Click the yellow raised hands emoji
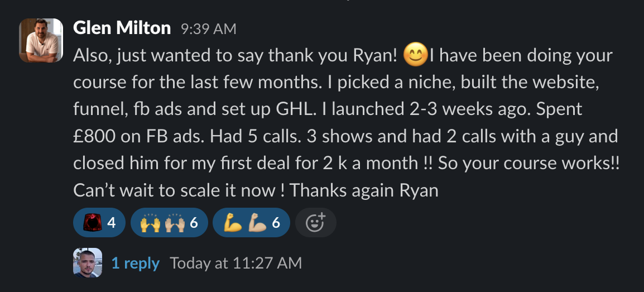The image size is (644, 292). pos(150,223)
